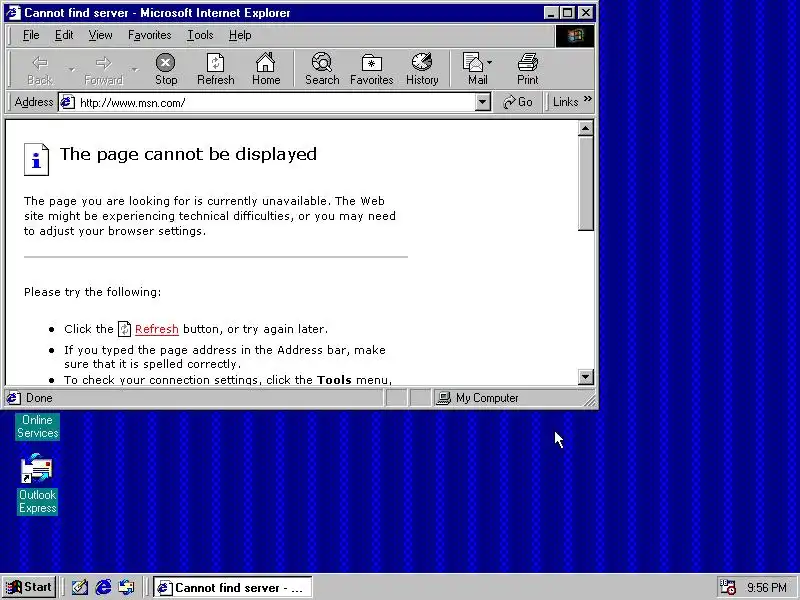800x600 pixels.
Task: Launch Outlook Express from quick launch
Action: click(x=127, y=587)
